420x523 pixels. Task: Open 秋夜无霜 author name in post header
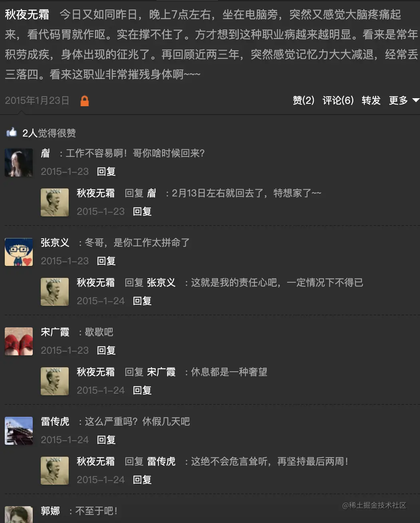pyautogui.click(x=27, y=15)
